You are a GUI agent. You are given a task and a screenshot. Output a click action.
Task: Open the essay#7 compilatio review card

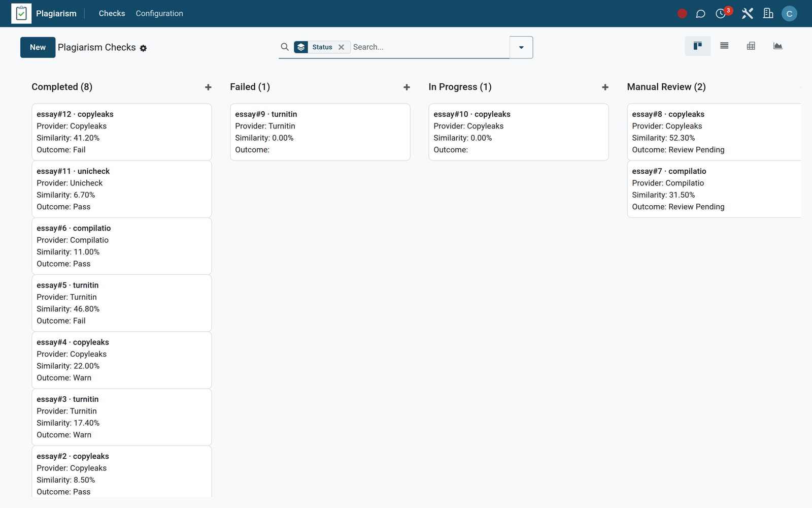(714, 189)
